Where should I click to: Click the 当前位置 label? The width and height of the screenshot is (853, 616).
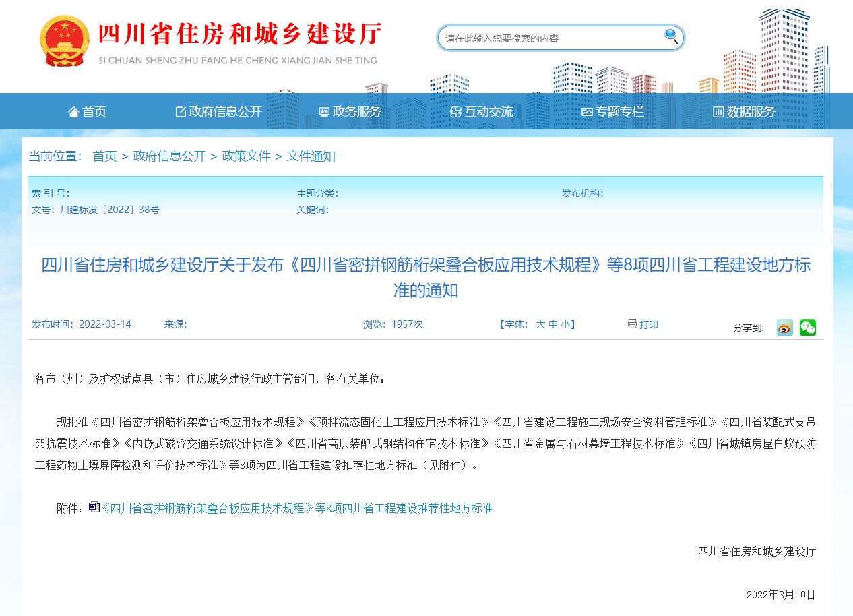[x=55, y=156]
